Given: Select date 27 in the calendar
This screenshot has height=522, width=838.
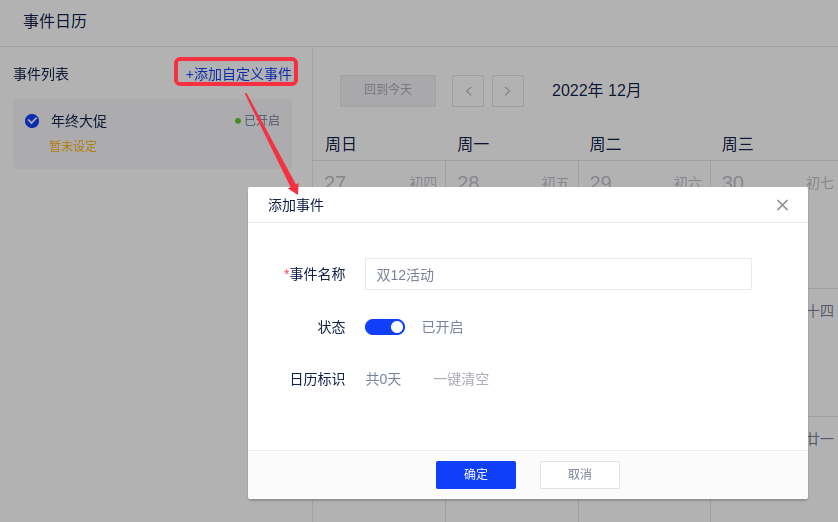Looking at the screenshot, I should pos(336,182).
